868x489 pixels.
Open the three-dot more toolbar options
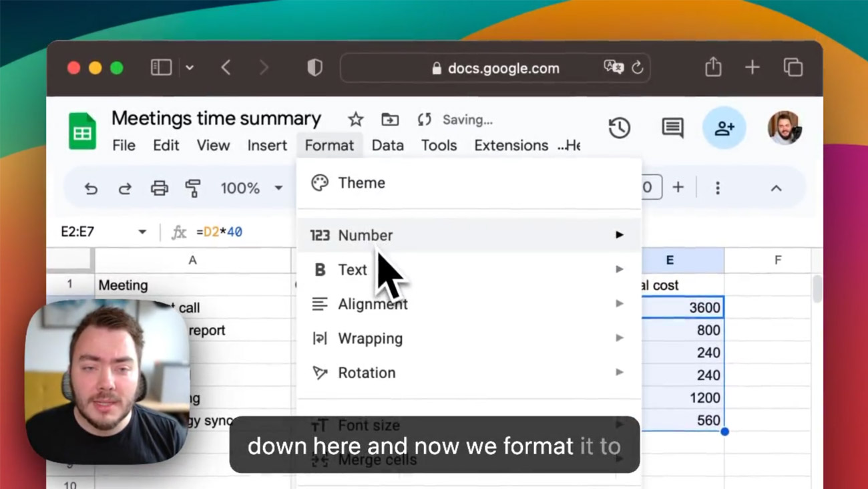click(x=718, y=188)
